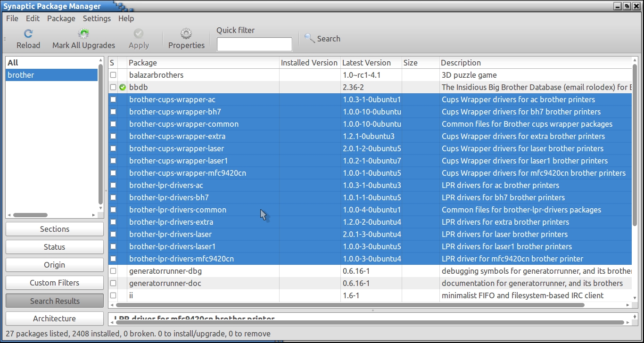The height and width of the screenshot is (343, 644).
Task: Click the Reload toolbar icon
Action: [x=28, y=33]
